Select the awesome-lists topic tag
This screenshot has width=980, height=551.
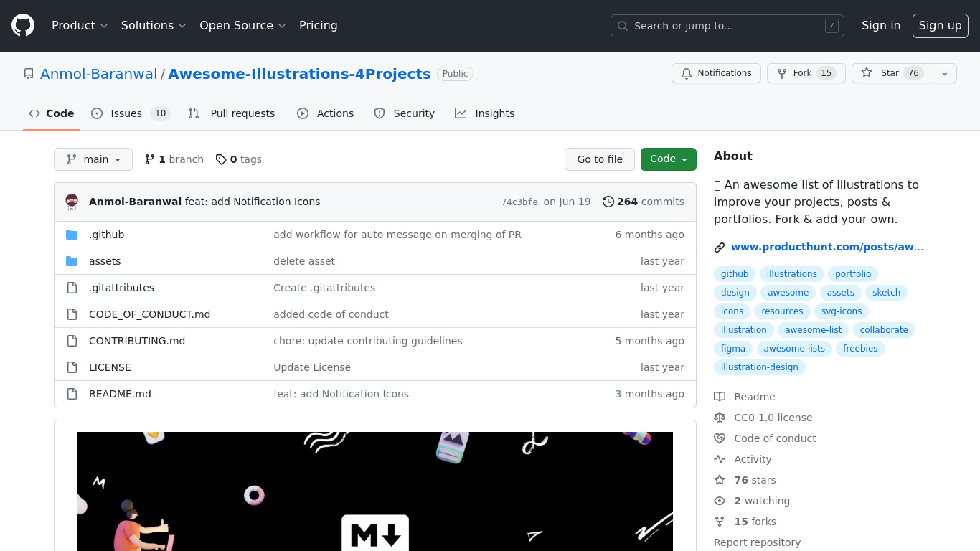pyautogui.click(x=794, y=349)
